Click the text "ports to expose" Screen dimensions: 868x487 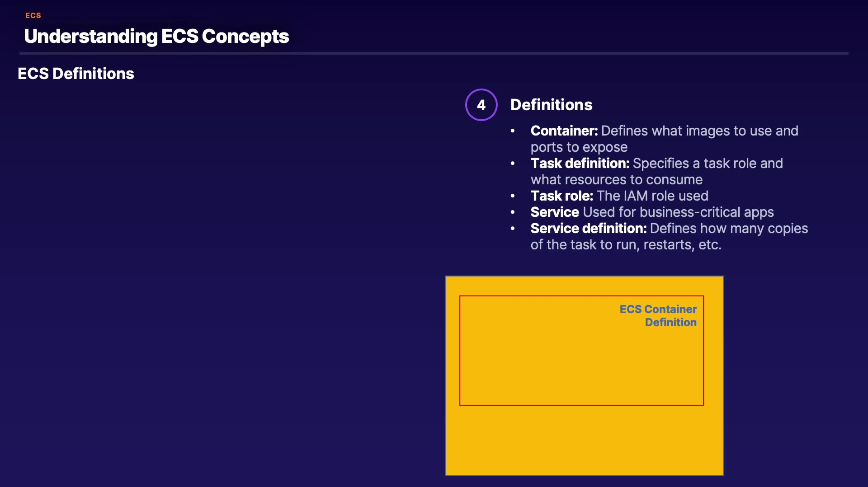click(579, 147)
